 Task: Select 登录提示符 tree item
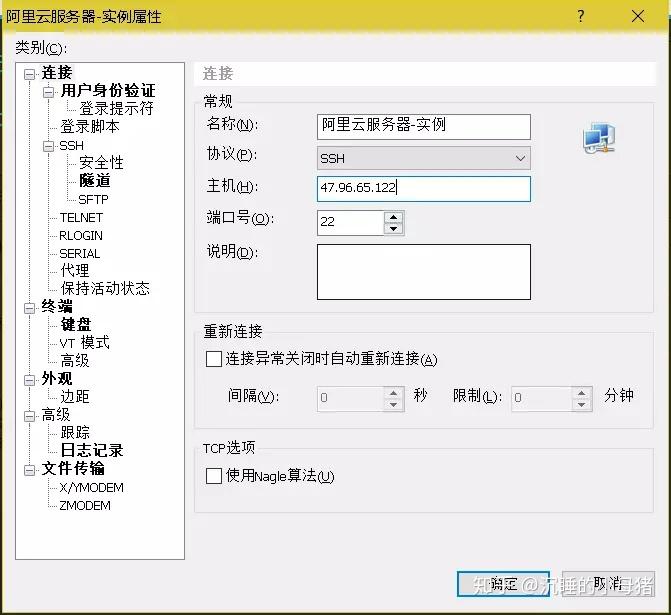coord(116,108)
